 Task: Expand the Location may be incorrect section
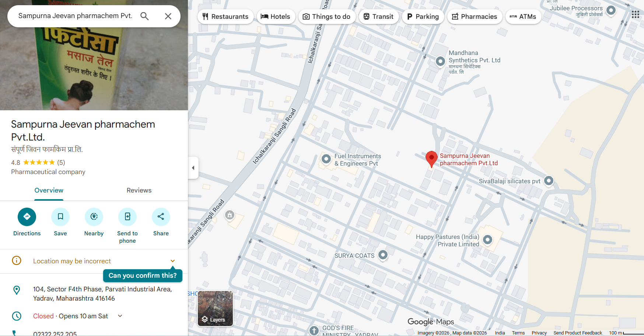tap(172, 261)
